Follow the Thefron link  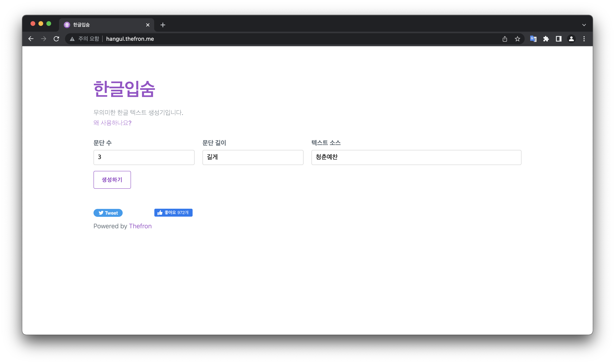point(140,226)
